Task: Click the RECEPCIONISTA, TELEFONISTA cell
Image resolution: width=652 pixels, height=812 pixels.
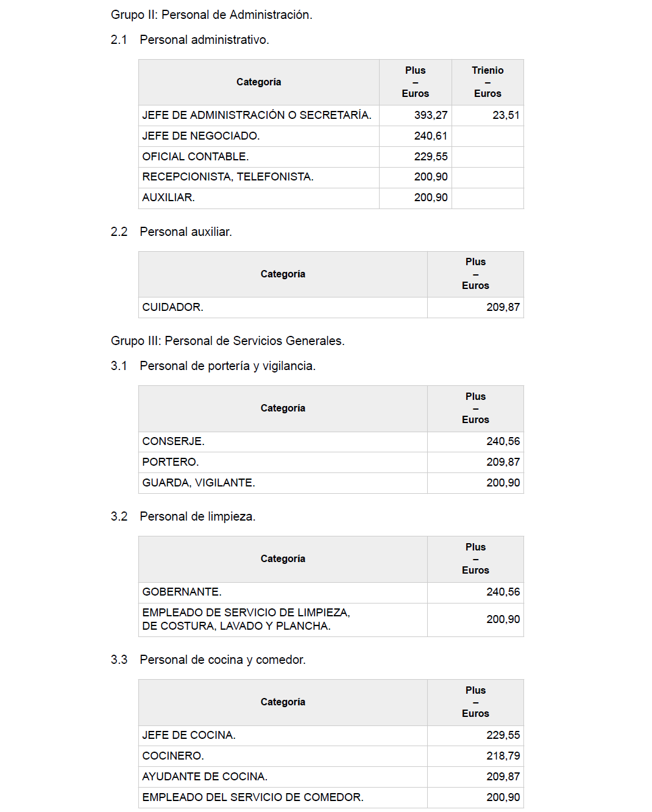Action: click(228, 177)
